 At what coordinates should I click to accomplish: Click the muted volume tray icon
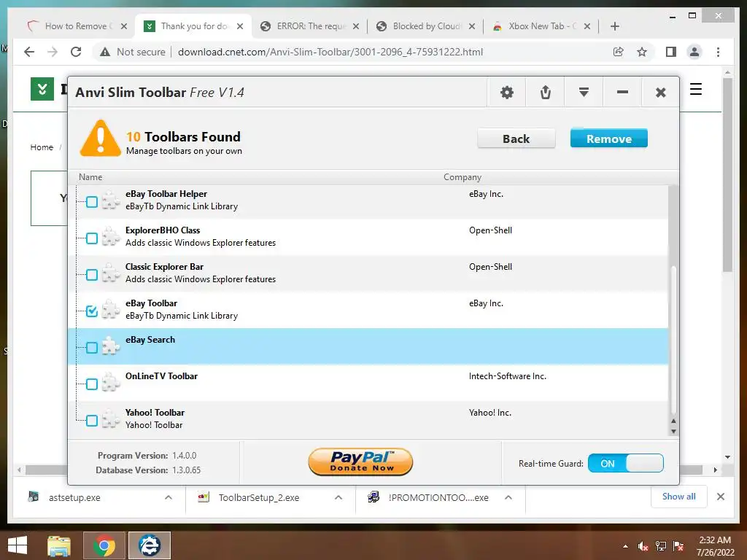[x=643, y=546]
